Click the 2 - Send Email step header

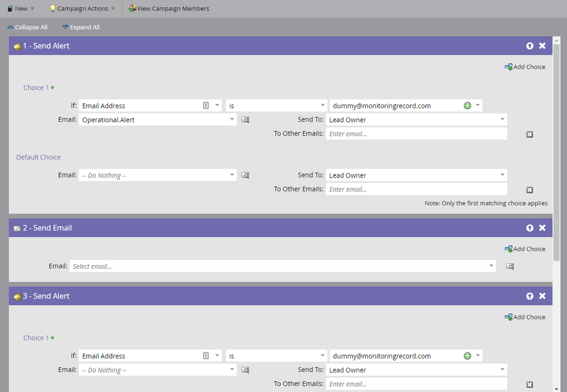coord(280,227)
